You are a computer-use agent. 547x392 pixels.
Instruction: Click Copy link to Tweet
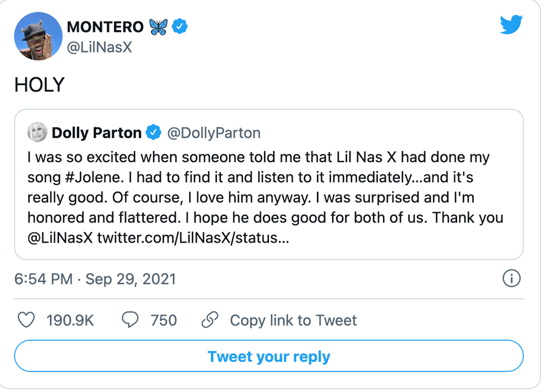293,320
